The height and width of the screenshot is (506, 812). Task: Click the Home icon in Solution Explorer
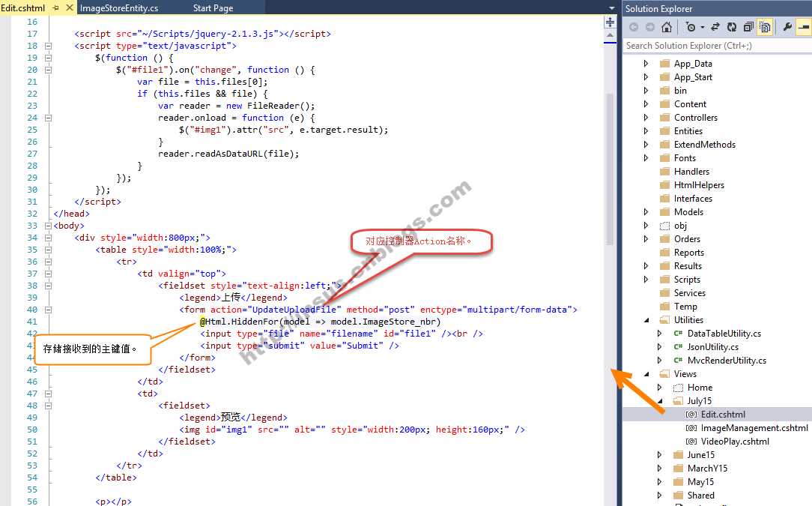(667, 27)
